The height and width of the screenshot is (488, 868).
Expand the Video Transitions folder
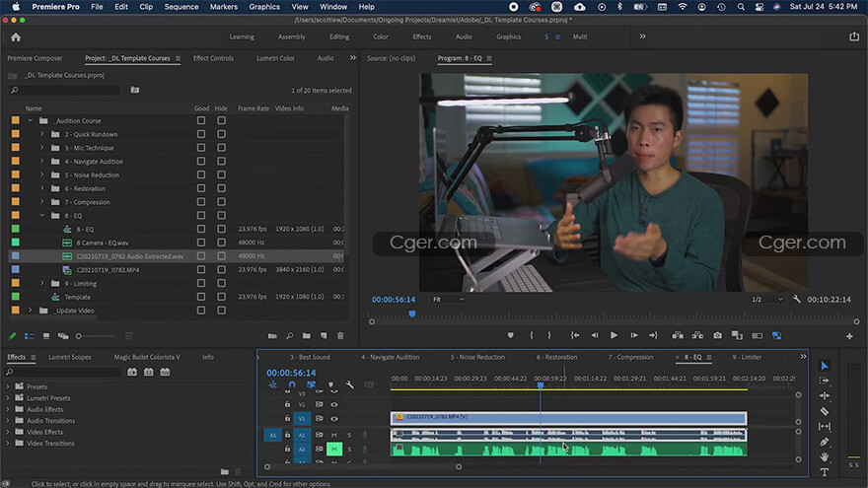coord(8,444)
